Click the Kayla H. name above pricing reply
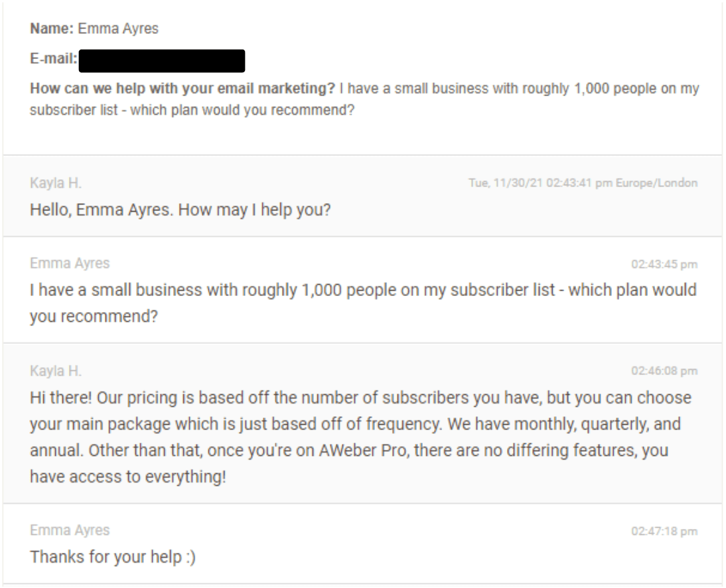The height and width of the screenshot is (588, 726). 56,372
